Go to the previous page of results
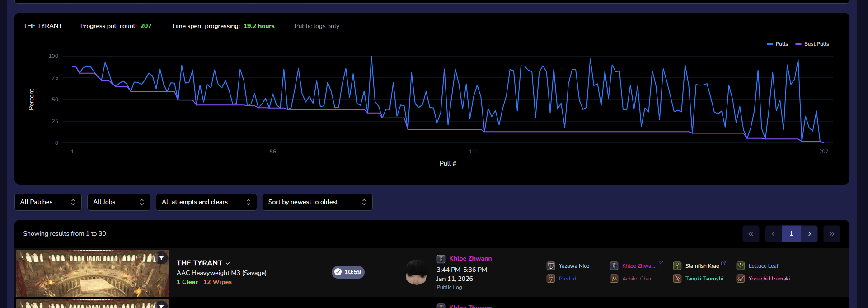868x308 pixels. (x=774, y=234)
